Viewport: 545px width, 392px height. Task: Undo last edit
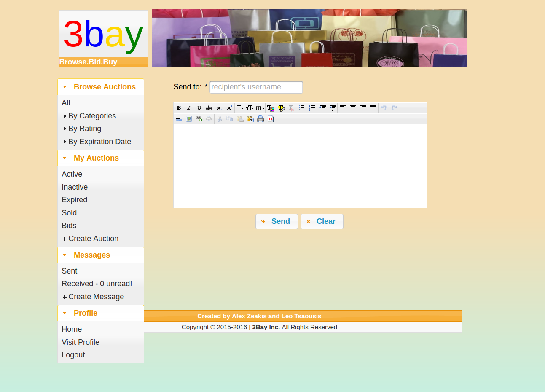[384, 108]
